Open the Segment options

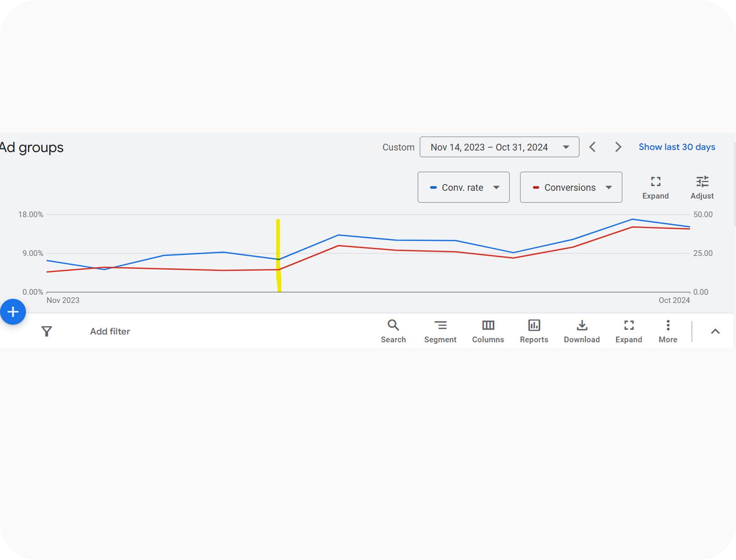pos(440,331)
